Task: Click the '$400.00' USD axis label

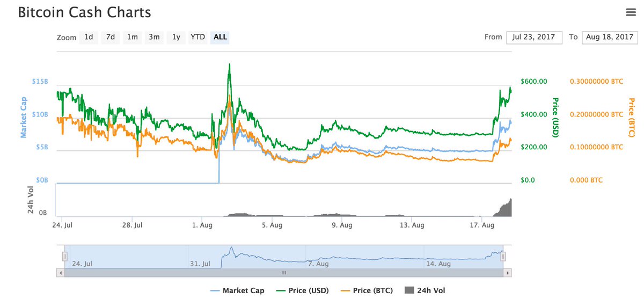Action: (x=533, y=114)
